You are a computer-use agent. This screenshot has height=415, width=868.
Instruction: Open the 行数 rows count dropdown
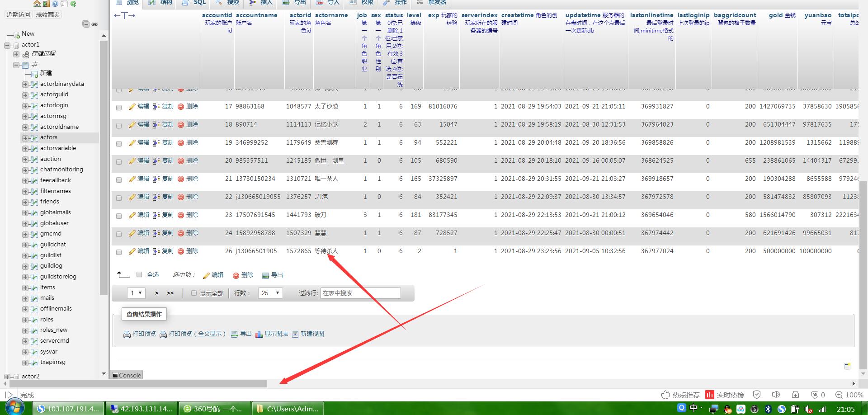point(270,293)
